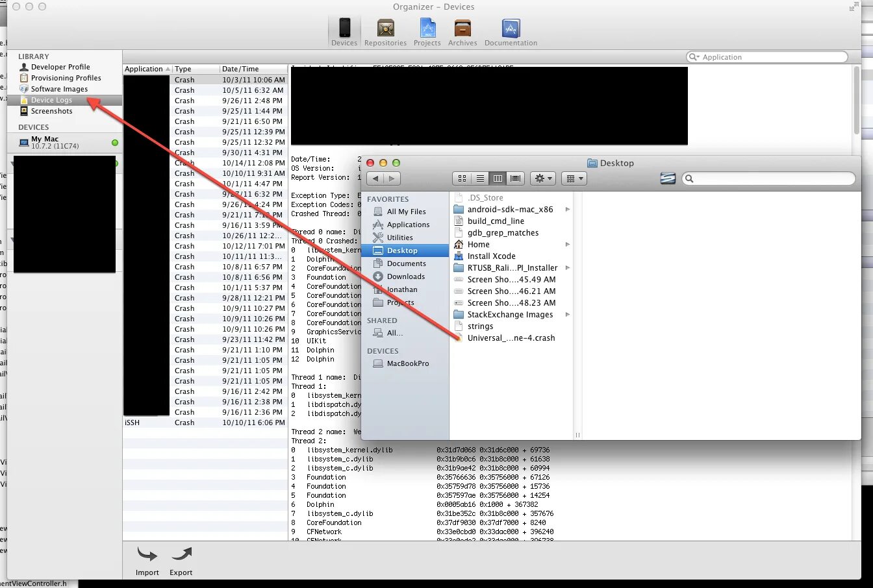Select My Mac device in Organizer

pyautogui.click(x=64, y=142)
